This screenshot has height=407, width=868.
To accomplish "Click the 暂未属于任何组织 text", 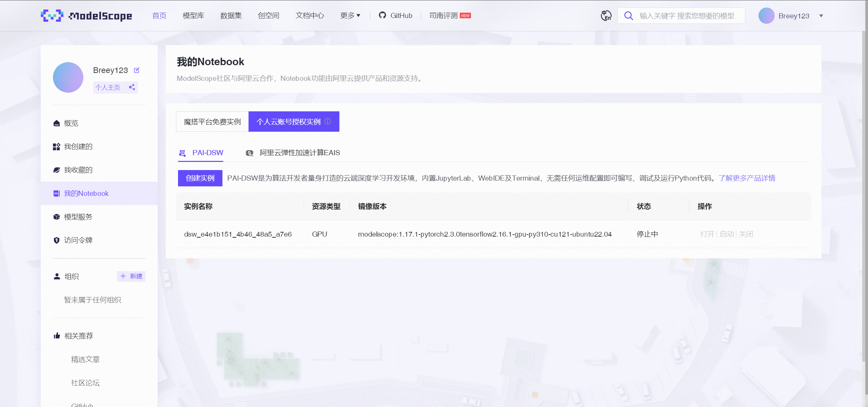I will (93, 300).
